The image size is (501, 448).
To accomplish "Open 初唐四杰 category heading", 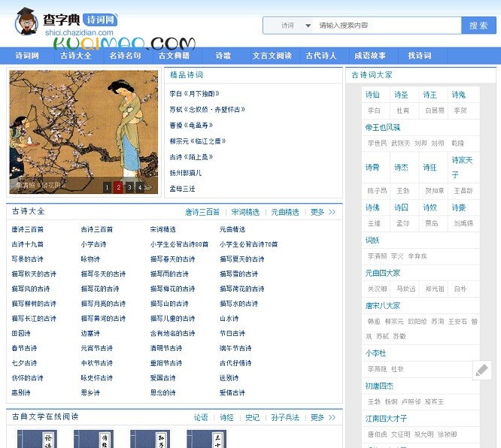I will click(379, 386).
